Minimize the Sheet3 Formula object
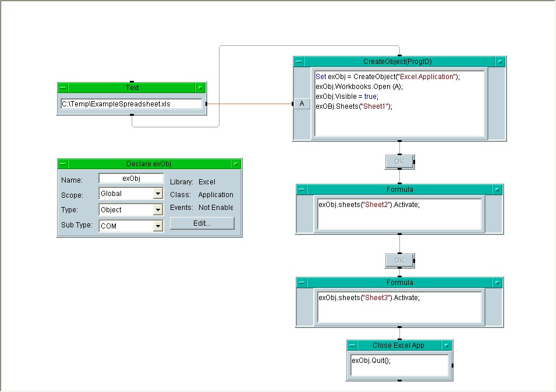This screenshot has width=556, height=392. (497, 283)
